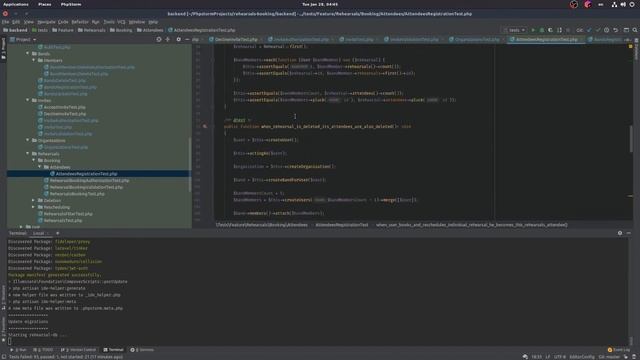Open the Event Log in status bar

click(619, 350)
